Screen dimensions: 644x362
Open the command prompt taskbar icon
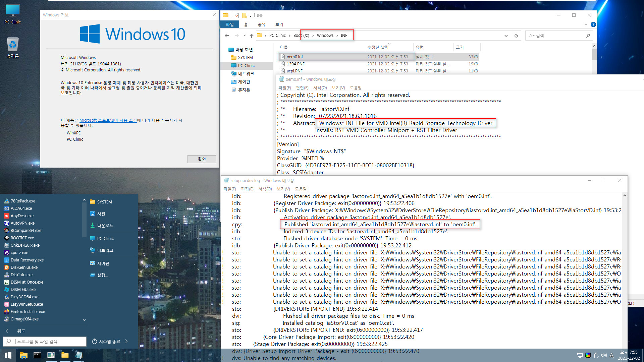click(x=37, y=355)
